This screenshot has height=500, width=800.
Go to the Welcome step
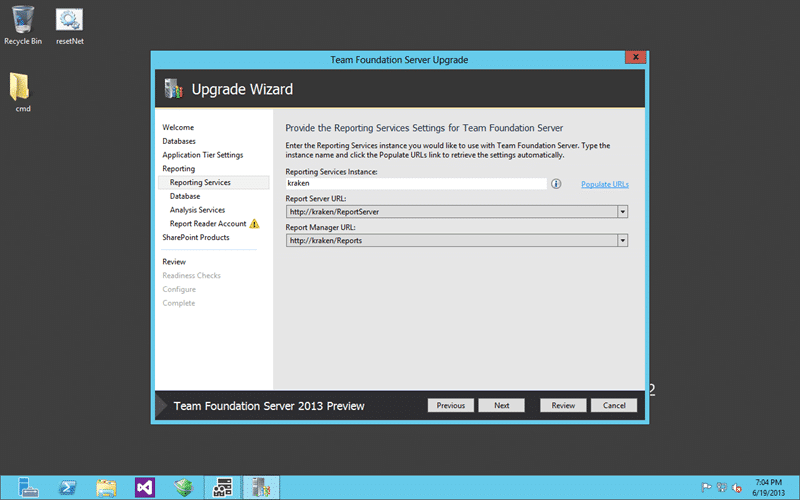(178, 127)
